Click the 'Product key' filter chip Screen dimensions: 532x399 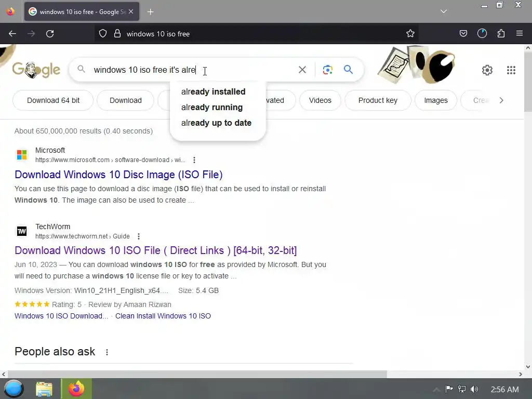coord(378,100)
